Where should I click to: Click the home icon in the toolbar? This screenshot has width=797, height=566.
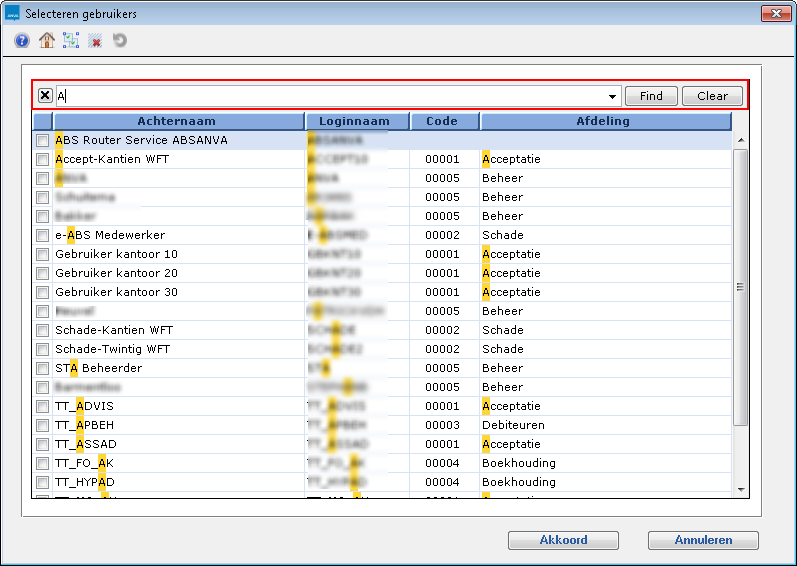[46, 41]
